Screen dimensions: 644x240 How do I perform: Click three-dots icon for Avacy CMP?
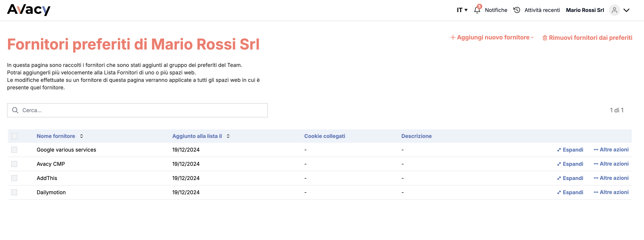[x=596, y=164]
